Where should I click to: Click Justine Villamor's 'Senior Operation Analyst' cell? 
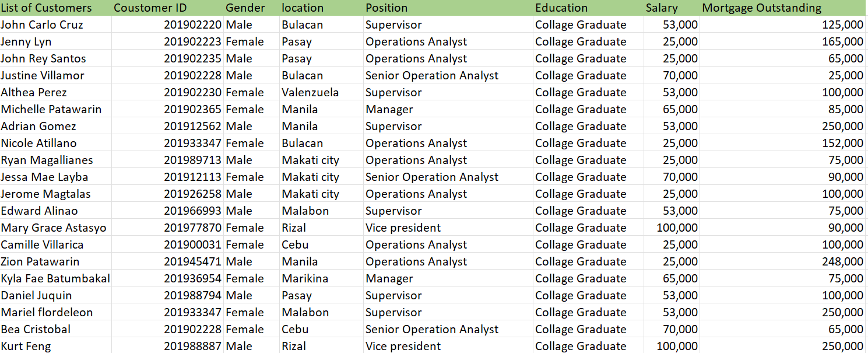coord(448,75)
